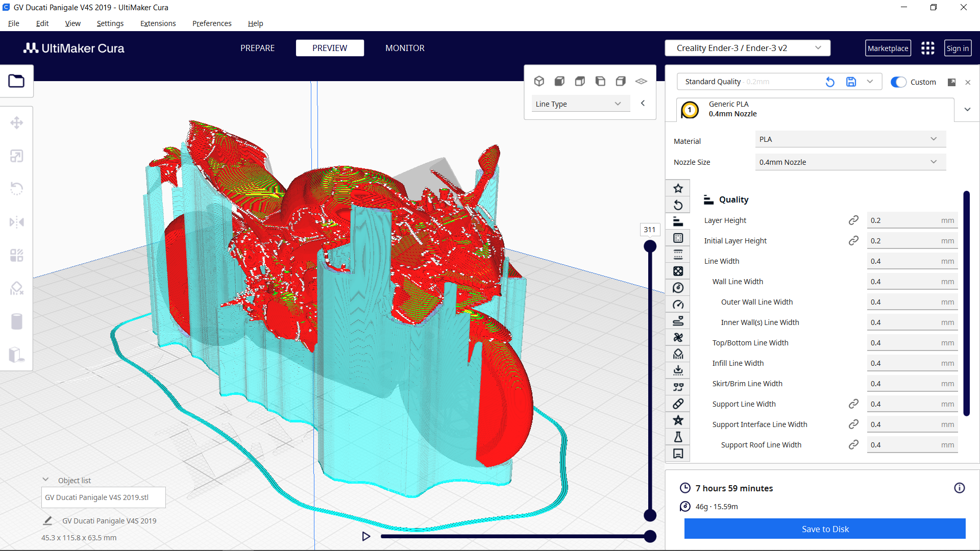Open the Build Plate Adhesion settings

click(678, 370)
